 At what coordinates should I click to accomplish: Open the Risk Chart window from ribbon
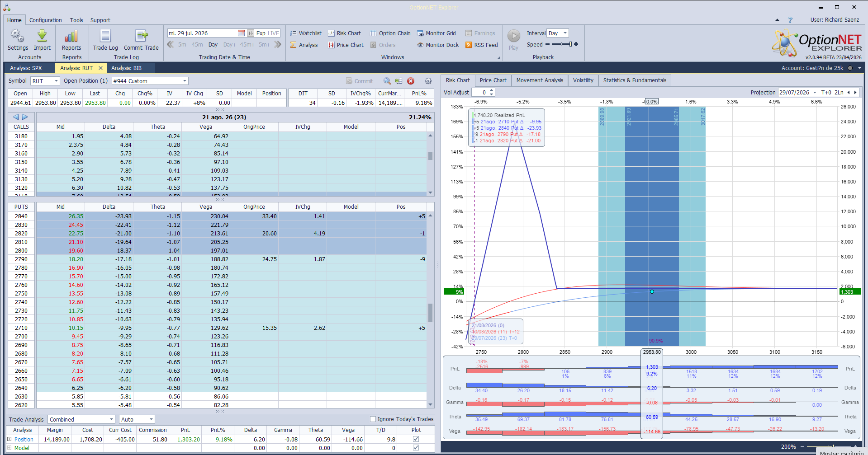click(344, 33)
